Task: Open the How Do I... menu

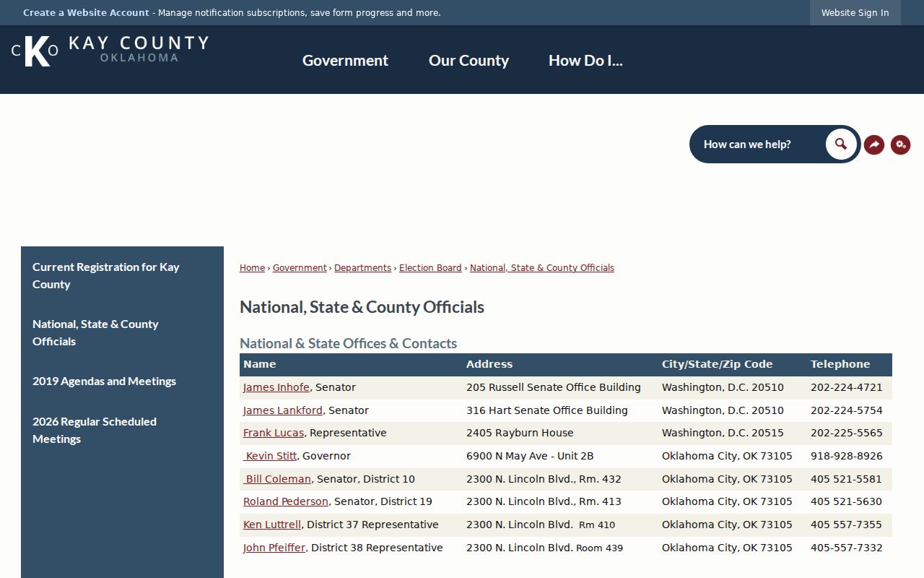Action: click(585, 61)
